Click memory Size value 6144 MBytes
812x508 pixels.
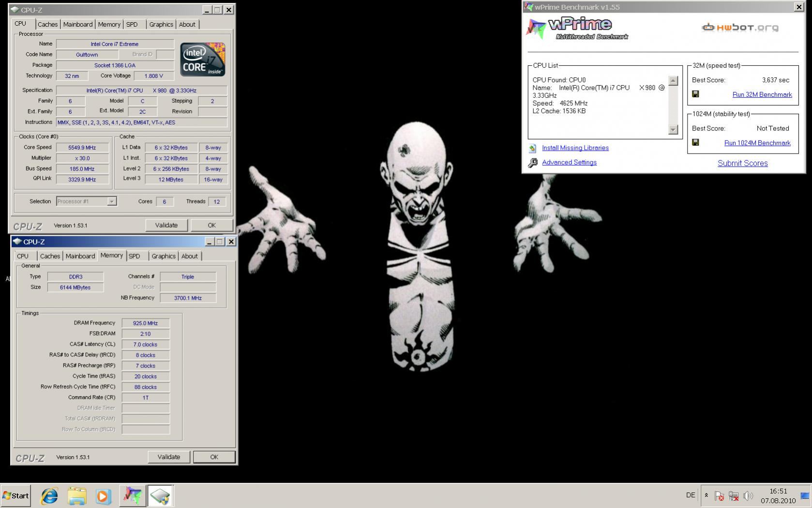pos(75,287)
